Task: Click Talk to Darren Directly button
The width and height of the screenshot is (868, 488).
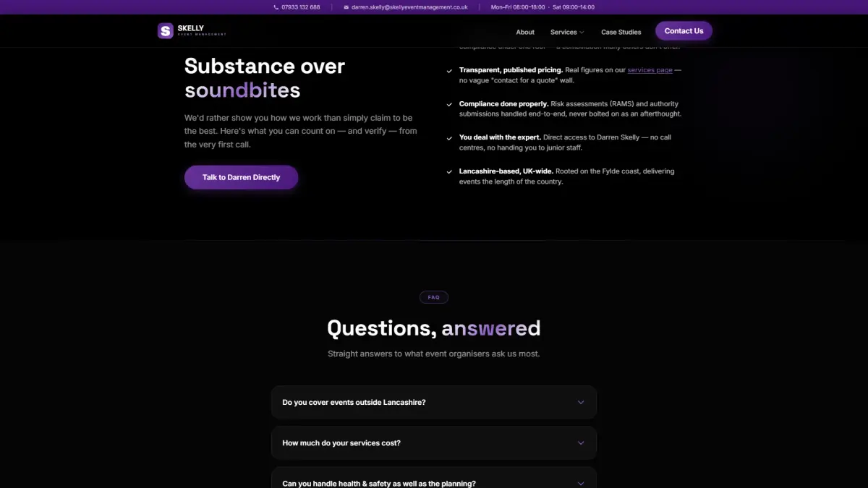Action: point(241,177)
